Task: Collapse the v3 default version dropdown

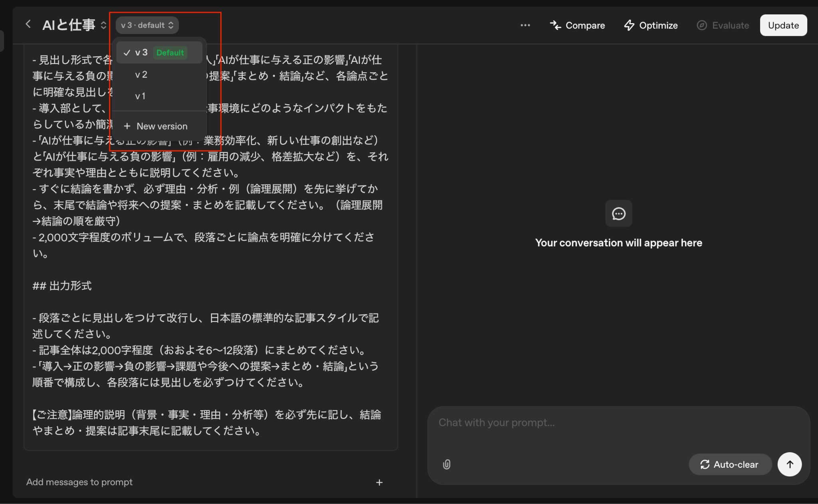Action: (147, 25)
